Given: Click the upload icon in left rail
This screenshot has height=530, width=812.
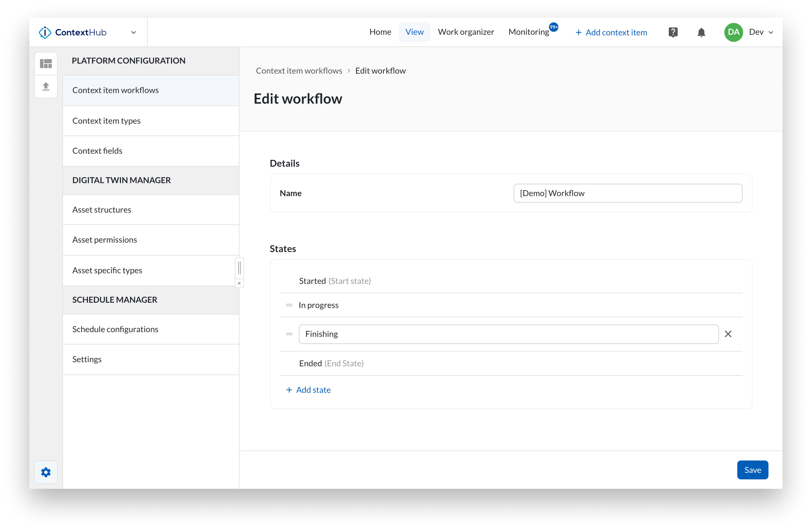Looking at the screenshot, I should 46,86.
